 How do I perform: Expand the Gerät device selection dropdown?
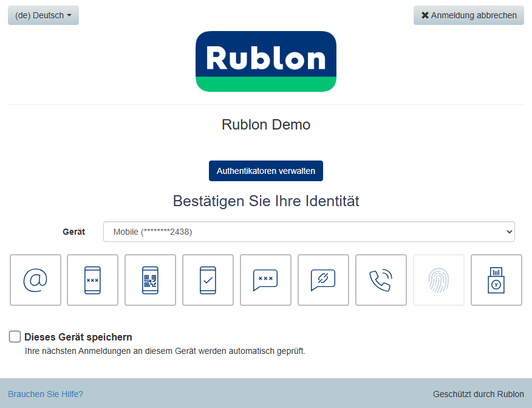[309, 232]
